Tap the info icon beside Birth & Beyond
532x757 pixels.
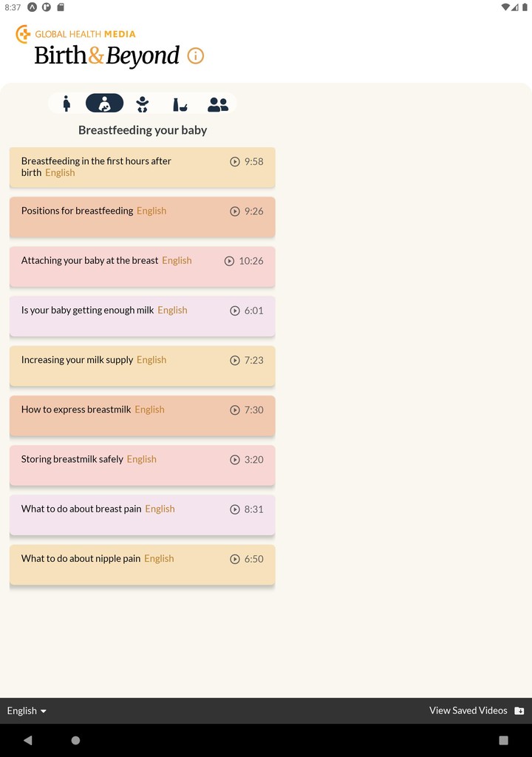[x=196, y=56]
